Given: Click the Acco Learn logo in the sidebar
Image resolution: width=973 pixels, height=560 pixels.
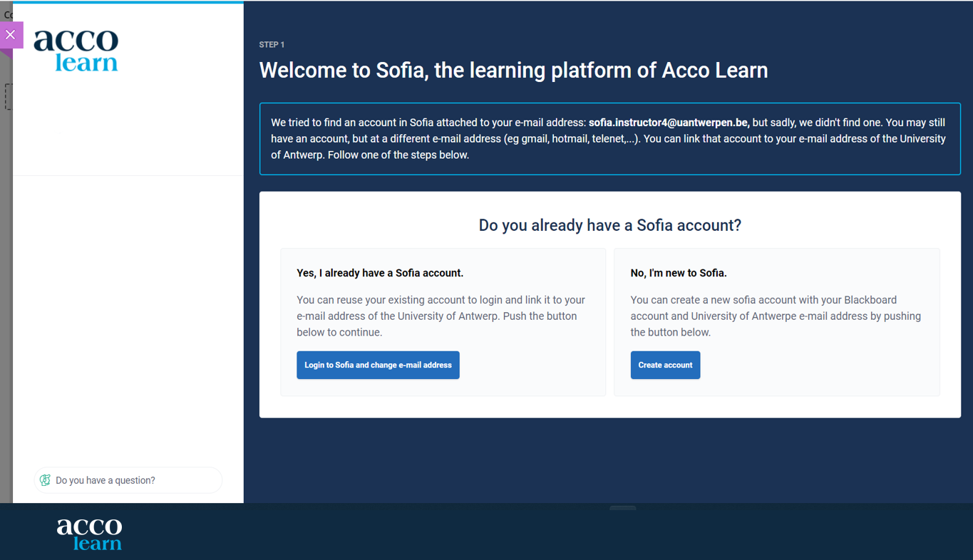Looking at the screenshot, I should [76, 51].
